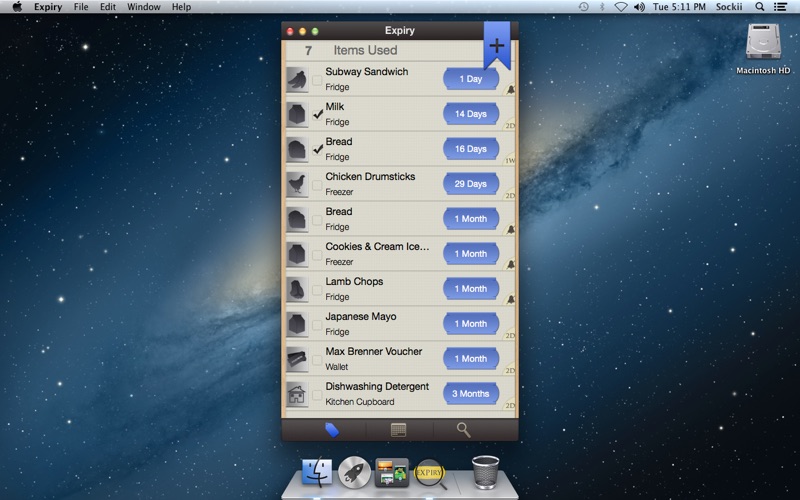The height and width of the screenshot is (500, 800).
Task: Open the Trash in the Dock
Action: tap(485, 472)
